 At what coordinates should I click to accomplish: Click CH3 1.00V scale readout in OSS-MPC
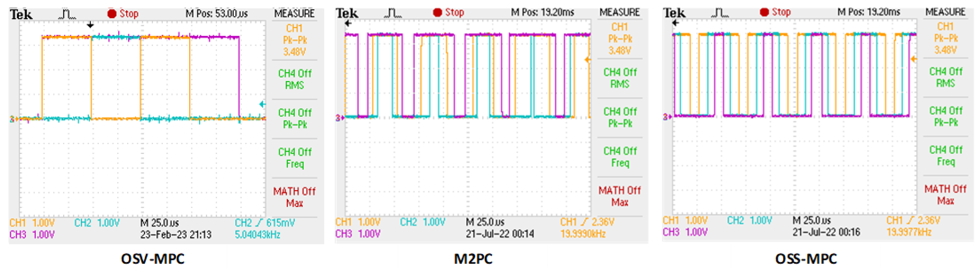685,232
